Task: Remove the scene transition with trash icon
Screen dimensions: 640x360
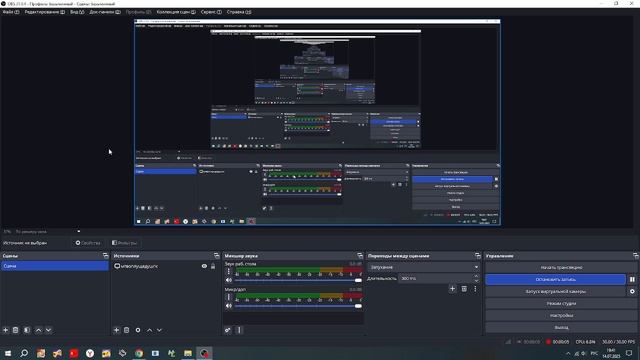Action: point(464,289)
